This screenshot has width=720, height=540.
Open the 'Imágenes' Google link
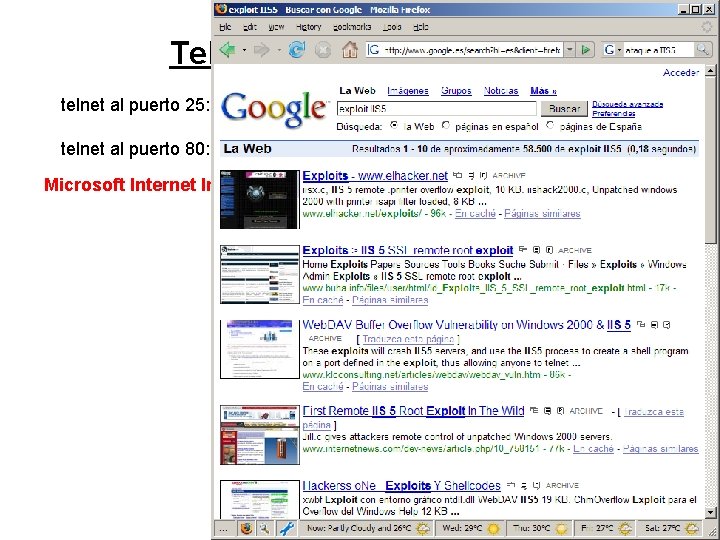pyautogui.click(x=407, y=91)
